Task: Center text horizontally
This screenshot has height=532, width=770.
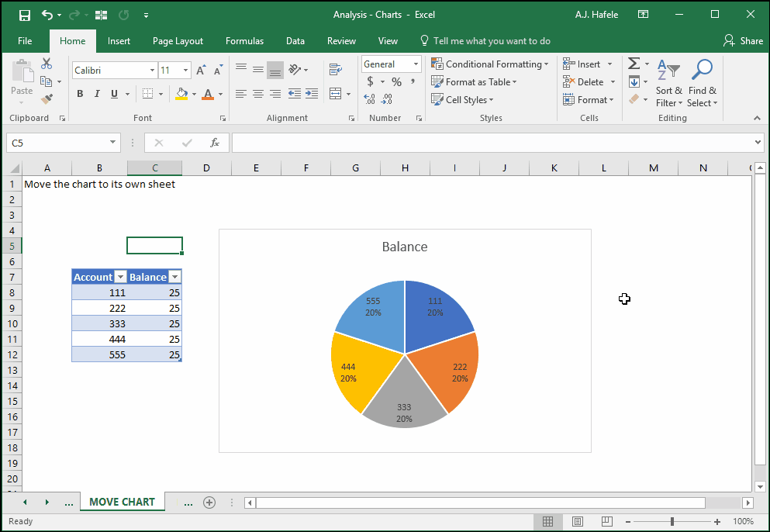Action: click(x=258, y=93)
